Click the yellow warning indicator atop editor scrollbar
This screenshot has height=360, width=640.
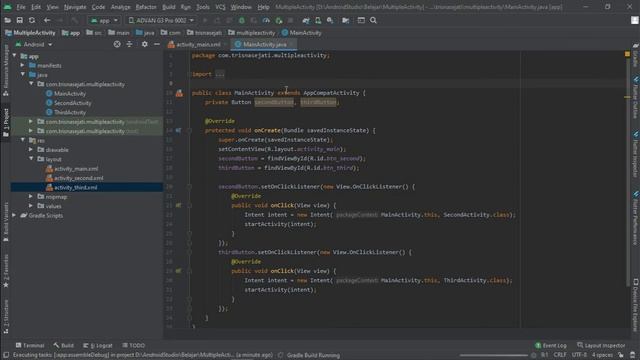point(627,54)
